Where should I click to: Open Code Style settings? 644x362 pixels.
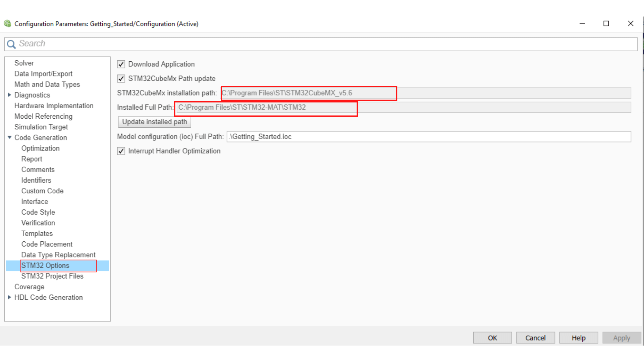38,212
